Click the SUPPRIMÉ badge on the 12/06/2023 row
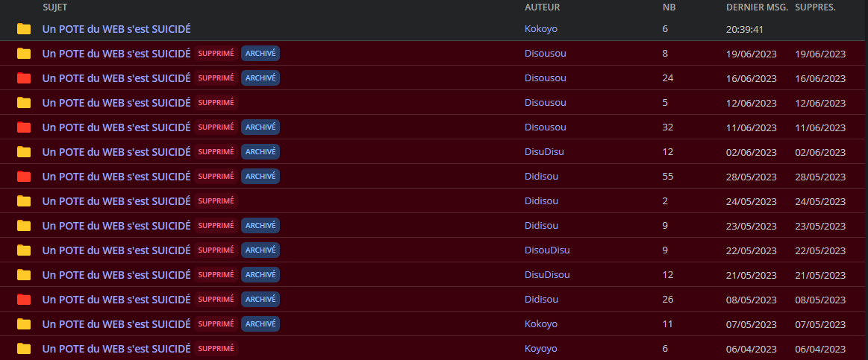This screenshot has height=360, width=868. (216, 103)
